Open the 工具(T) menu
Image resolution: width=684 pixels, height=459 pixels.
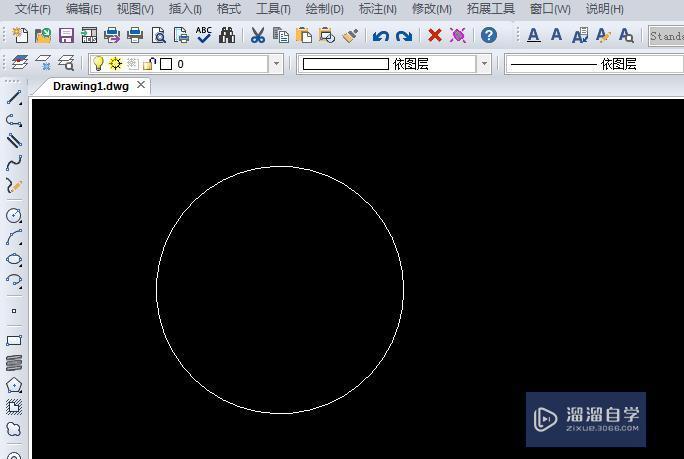(x=273, y=9)
